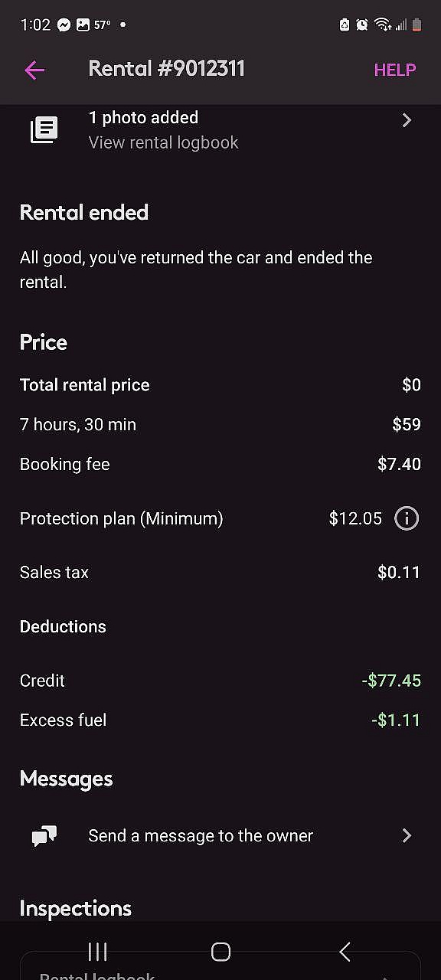
Task: Tap the gallery notification icon in status bar
Action: (83, 24)
